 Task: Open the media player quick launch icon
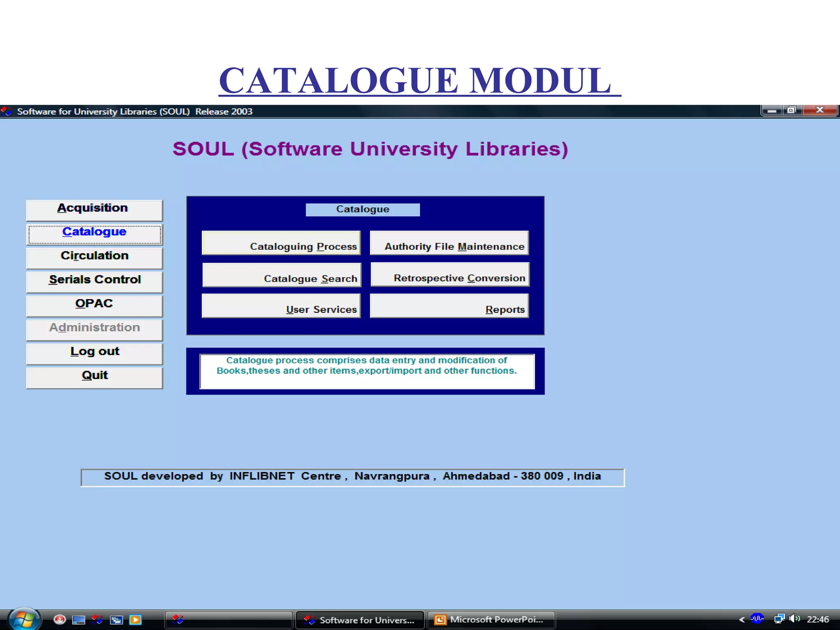click(x=135, y=620)
